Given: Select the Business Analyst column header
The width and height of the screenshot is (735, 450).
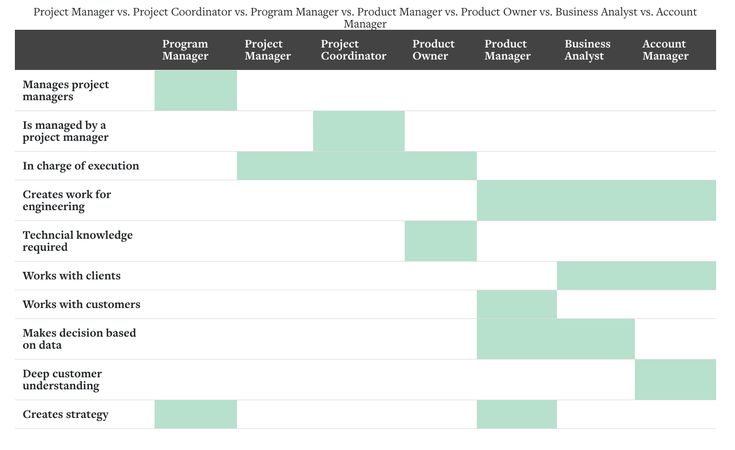Looking at the screenshot, I should (587, 50).
